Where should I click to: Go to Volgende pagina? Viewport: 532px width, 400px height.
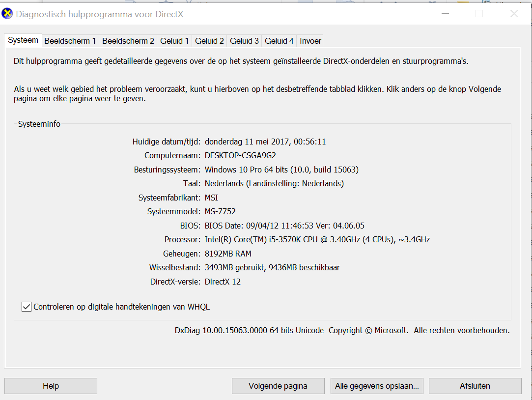(x=278, y=386)
